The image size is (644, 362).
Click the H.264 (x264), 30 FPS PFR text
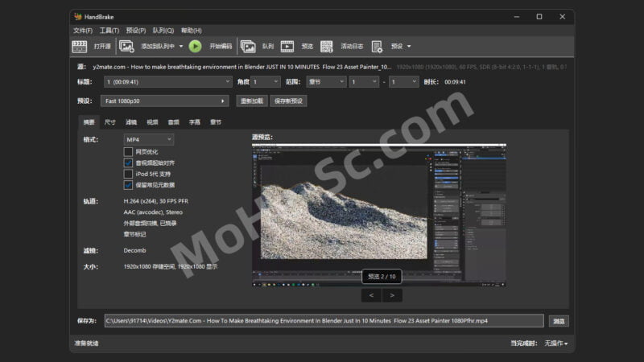155,201
